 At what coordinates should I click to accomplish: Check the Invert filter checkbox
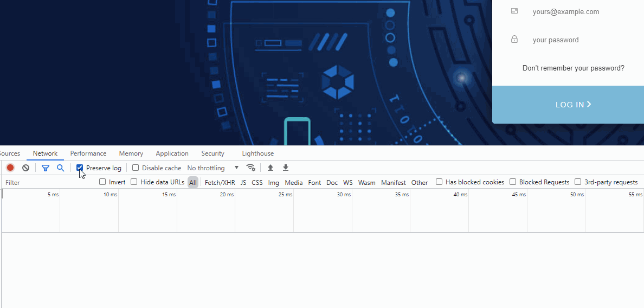click(102, 182)
